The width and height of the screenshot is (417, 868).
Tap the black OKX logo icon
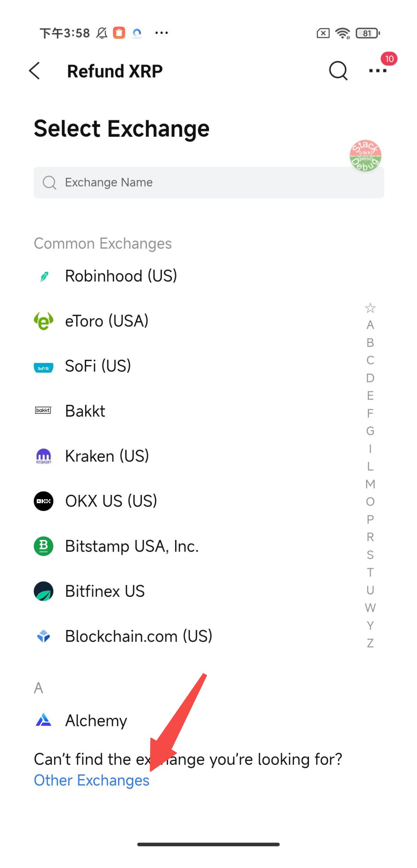coord(43,501)
